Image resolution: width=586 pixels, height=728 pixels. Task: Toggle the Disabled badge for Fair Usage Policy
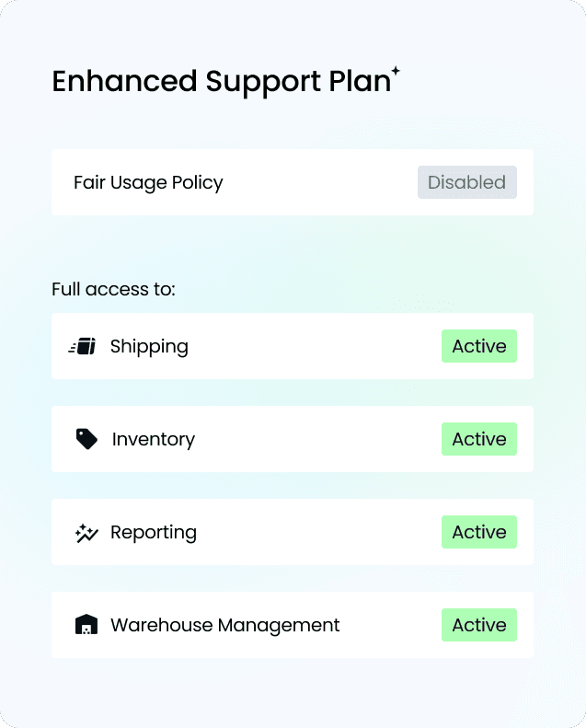point(466,182)
